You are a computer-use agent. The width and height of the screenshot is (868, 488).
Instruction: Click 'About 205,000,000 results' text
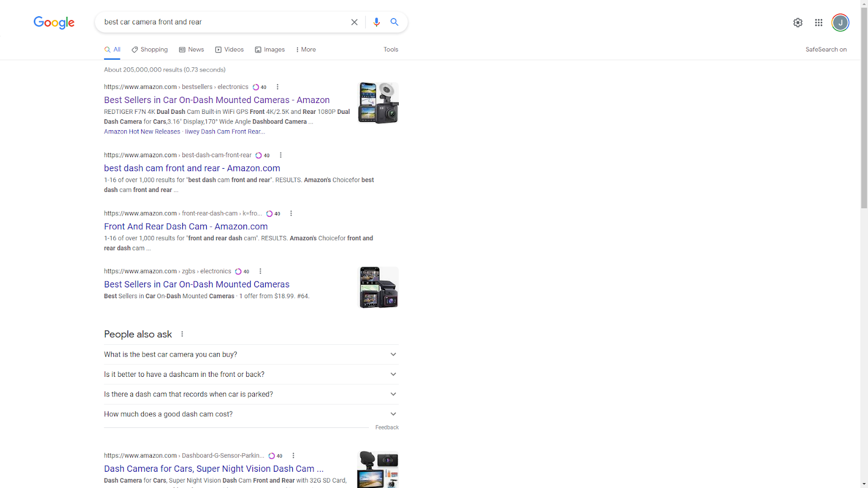click(x=165, y=70)
